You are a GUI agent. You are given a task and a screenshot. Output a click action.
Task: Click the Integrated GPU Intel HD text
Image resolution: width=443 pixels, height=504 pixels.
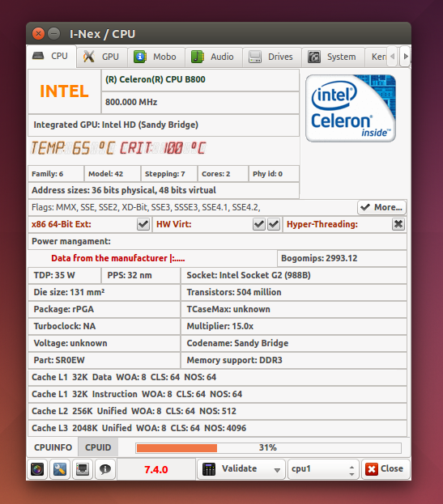click(x=116, y=125)
